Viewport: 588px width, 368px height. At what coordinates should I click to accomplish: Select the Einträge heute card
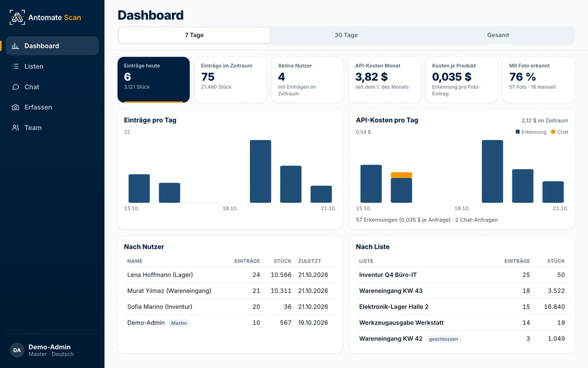point(154,80)
